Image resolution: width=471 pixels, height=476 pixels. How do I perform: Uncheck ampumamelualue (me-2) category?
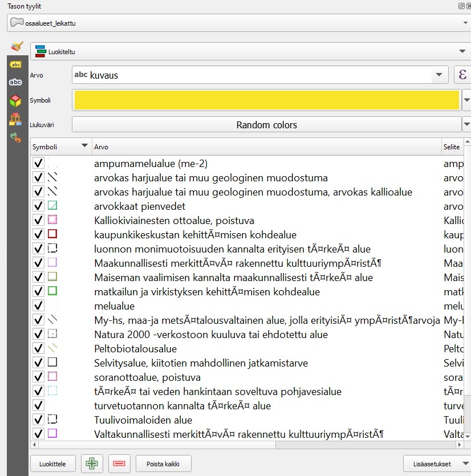[38, 163]
